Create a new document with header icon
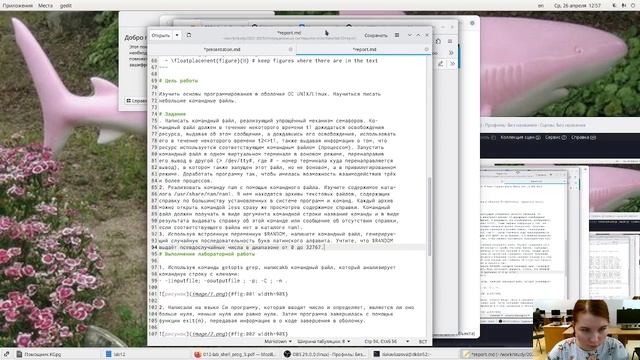640x360 pixels. pyautogui.click(x=189, y=36)
